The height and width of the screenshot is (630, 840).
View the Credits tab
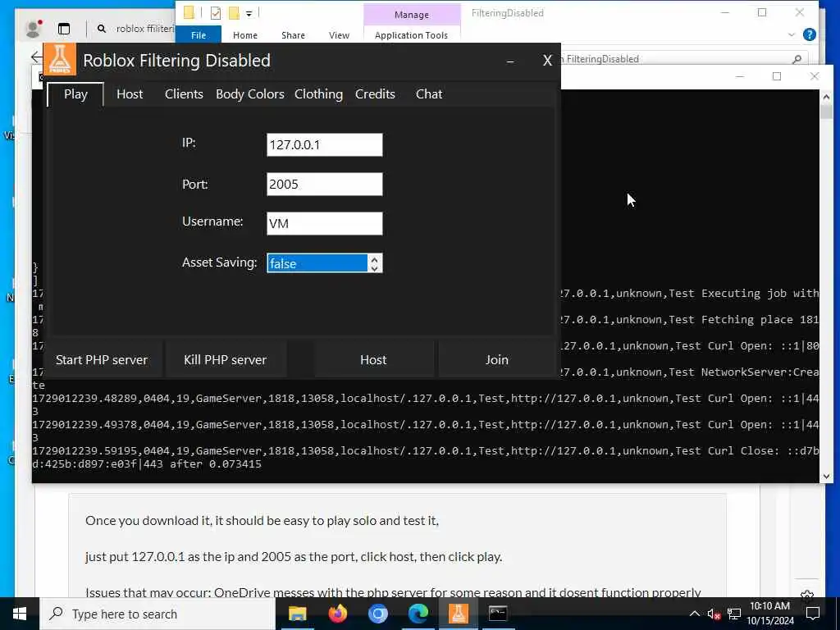click(x=375, y=94)
